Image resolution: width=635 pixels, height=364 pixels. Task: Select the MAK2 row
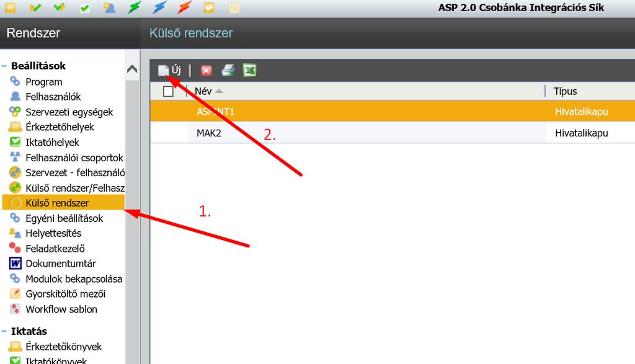click(392, 133)
